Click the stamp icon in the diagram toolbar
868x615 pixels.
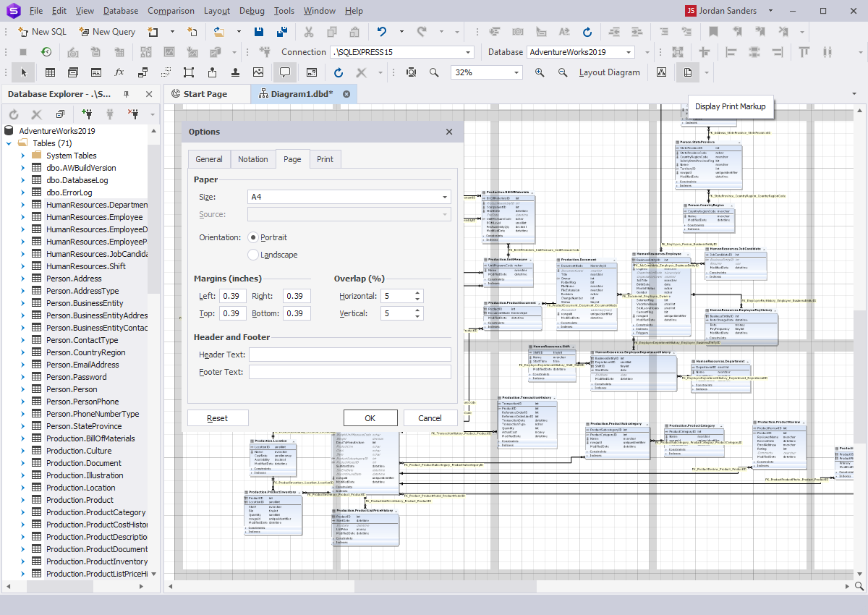pyautogui.click(x=235, y=72)
